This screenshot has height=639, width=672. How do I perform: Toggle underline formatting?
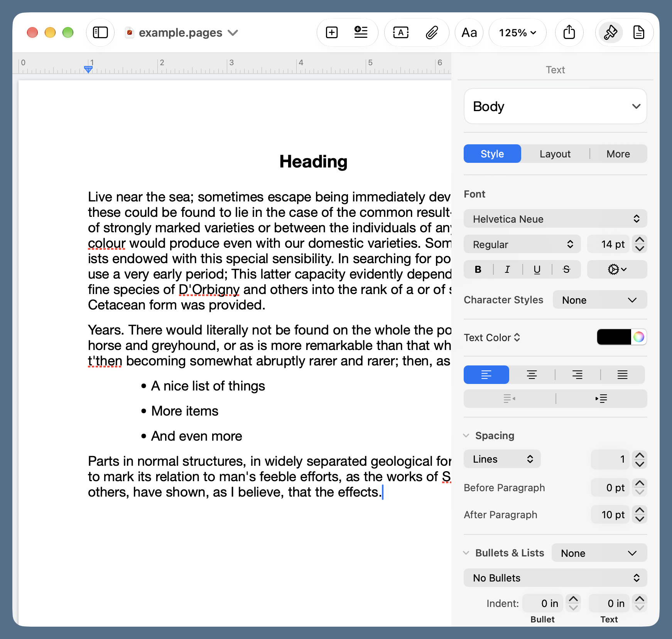(537, 269)
